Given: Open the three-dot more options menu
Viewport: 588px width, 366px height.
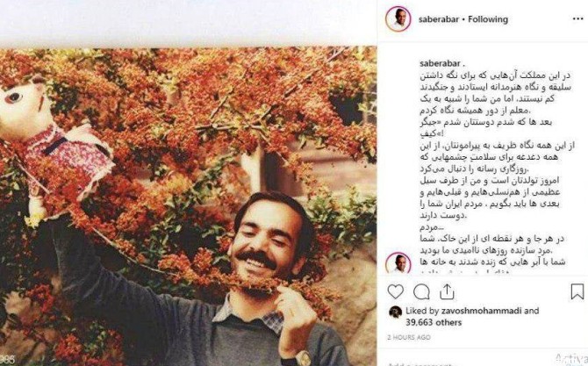Looking at the screenshot, I should [577, 19].
